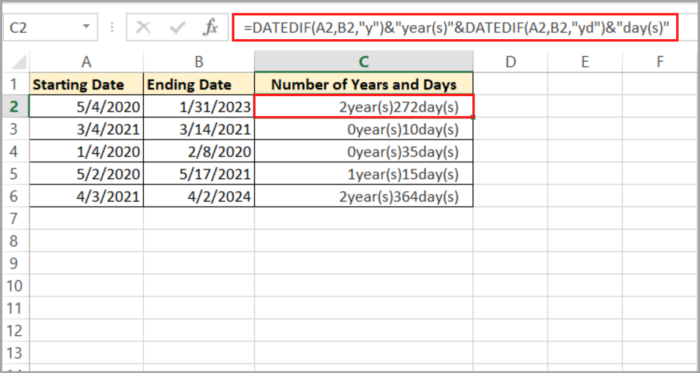Click the Select All corner triangle
Viewport: 700px width, 373px height.
[18, 62]
